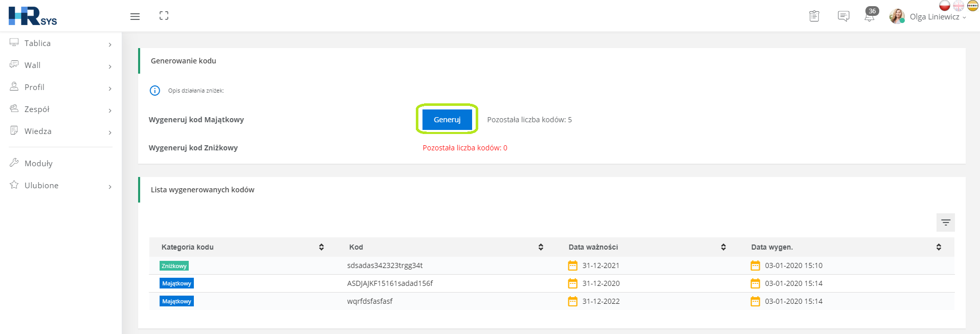Click calendar icon next to 31-12-2020

coord(573,283)
